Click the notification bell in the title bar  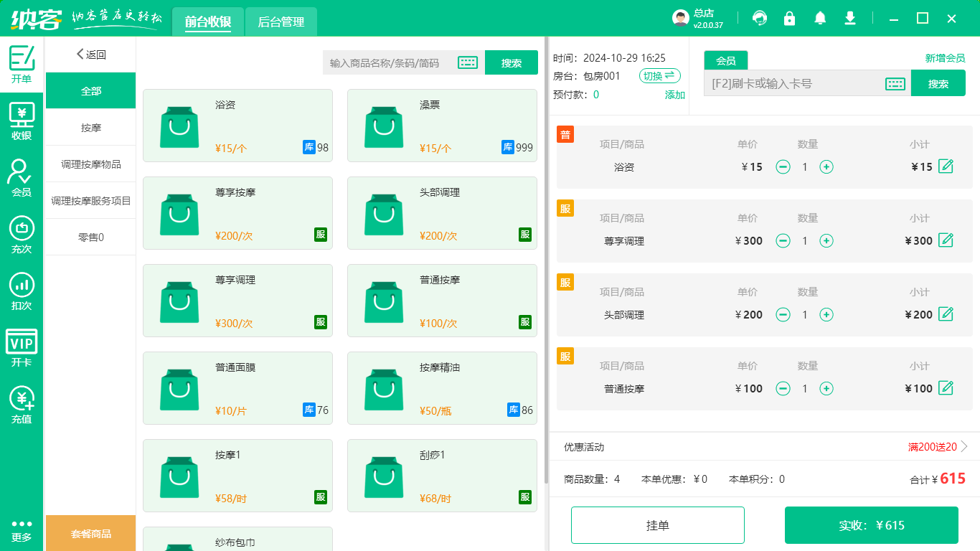(819, 18)
